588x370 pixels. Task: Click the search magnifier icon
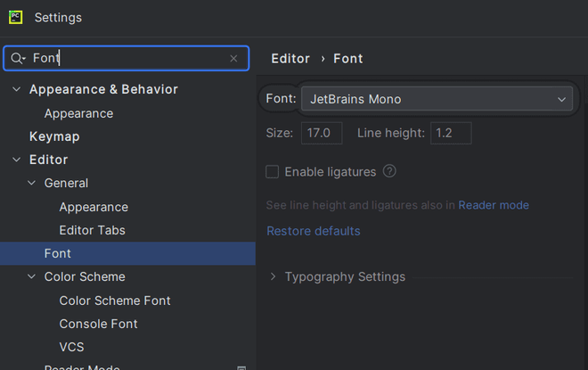pyautogui.click(x=18, y=58)
